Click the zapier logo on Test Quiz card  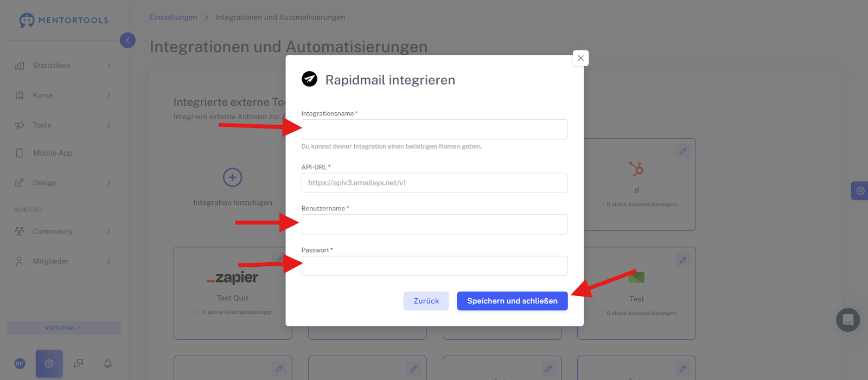(233, 278)
